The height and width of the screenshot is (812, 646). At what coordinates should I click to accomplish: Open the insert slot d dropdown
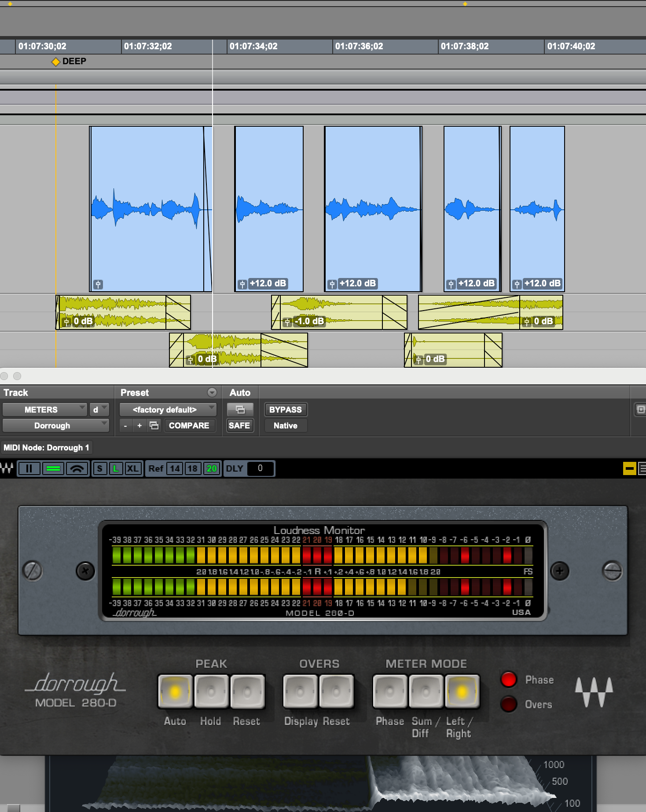click(99, 410)
